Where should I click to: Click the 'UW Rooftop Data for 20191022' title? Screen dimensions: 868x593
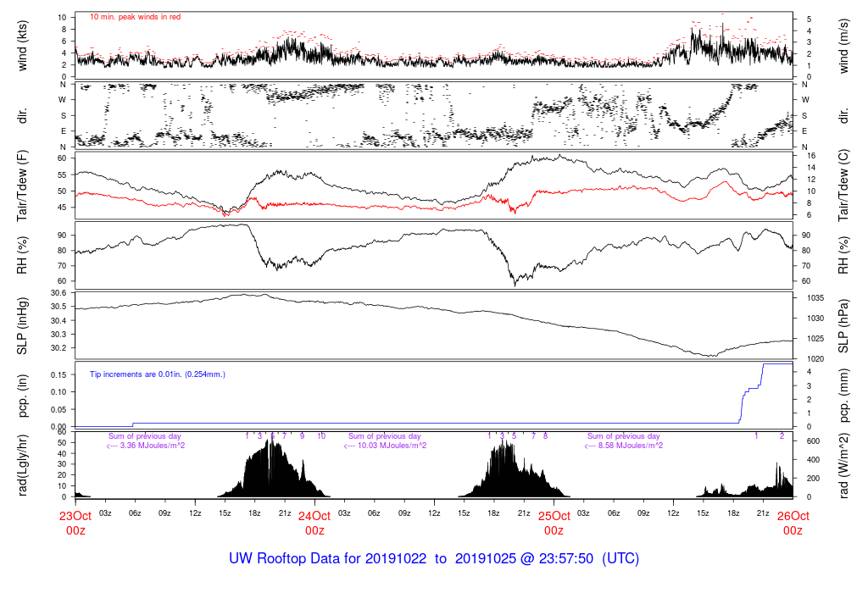(328, 558)
